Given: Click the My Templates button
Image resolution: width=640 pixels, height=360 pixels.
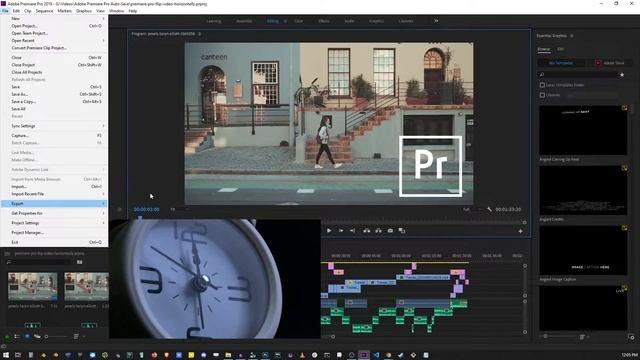Looking at the screenshot, I should 561,63.
